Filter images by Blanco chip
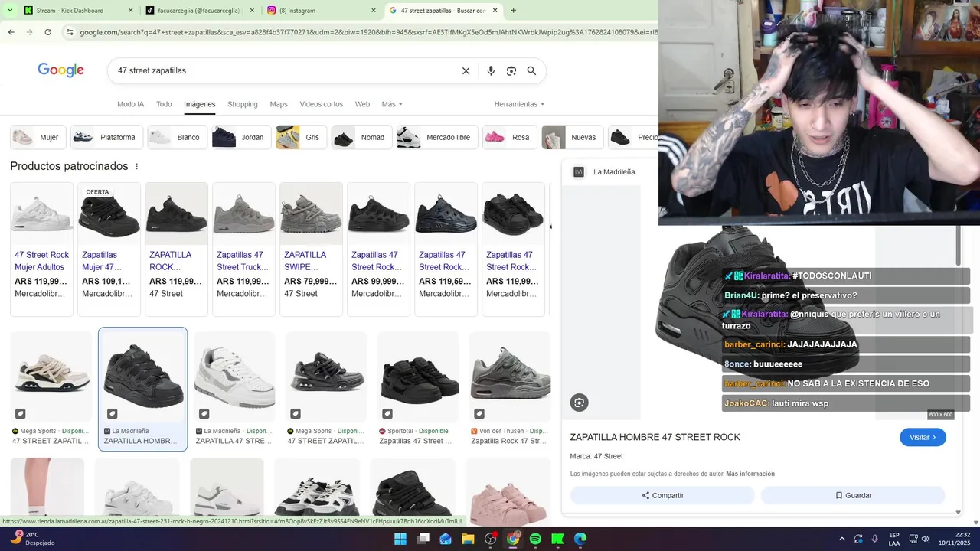The height and width of the screenshot is (551, 980). (176, 138)
